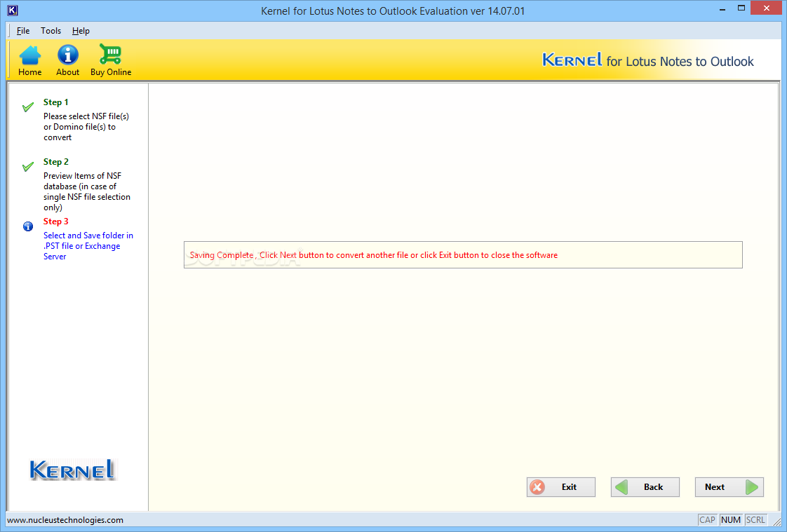Click the Step 1 heading
This screenshot has height=532, width=787.
pos(55,102)
